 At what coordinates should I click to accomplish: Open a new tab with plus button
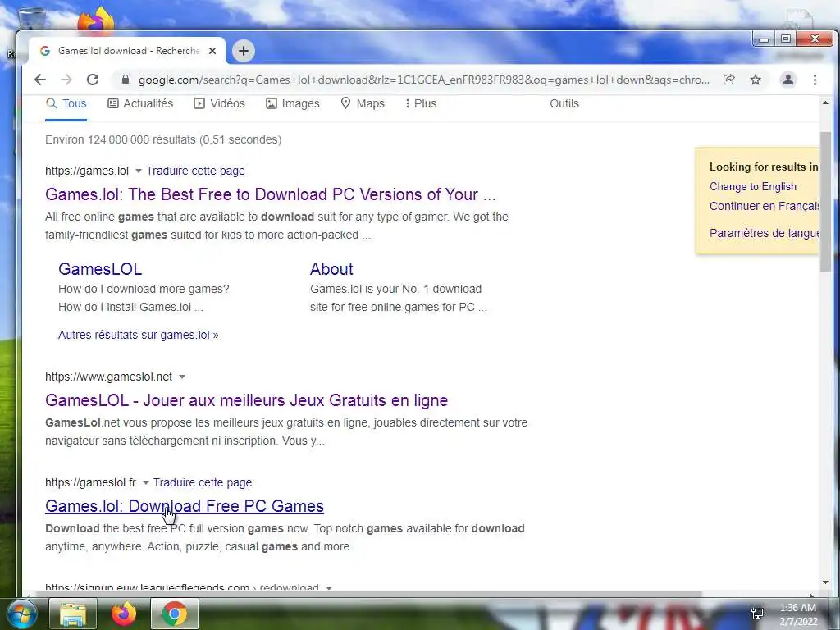243,51
